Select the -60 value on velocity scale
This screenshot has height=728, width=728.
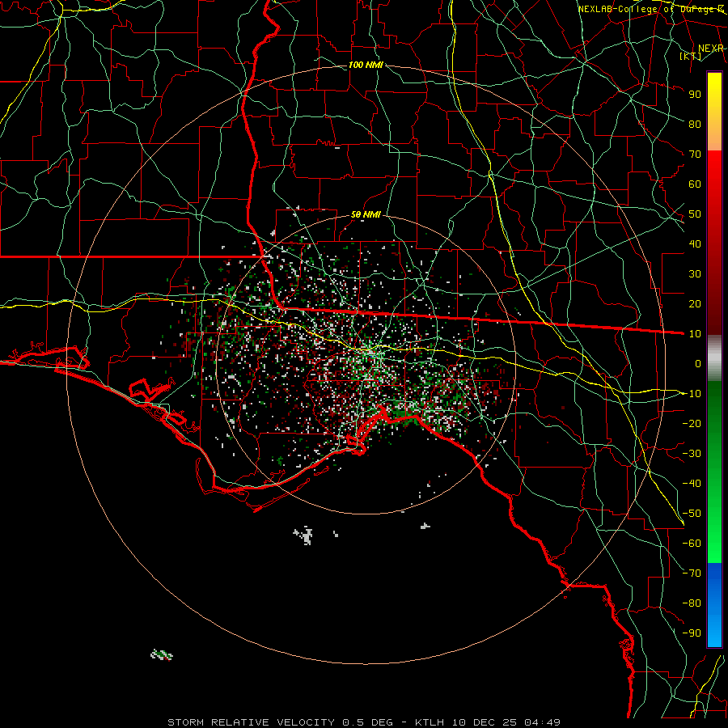[692, 544]
